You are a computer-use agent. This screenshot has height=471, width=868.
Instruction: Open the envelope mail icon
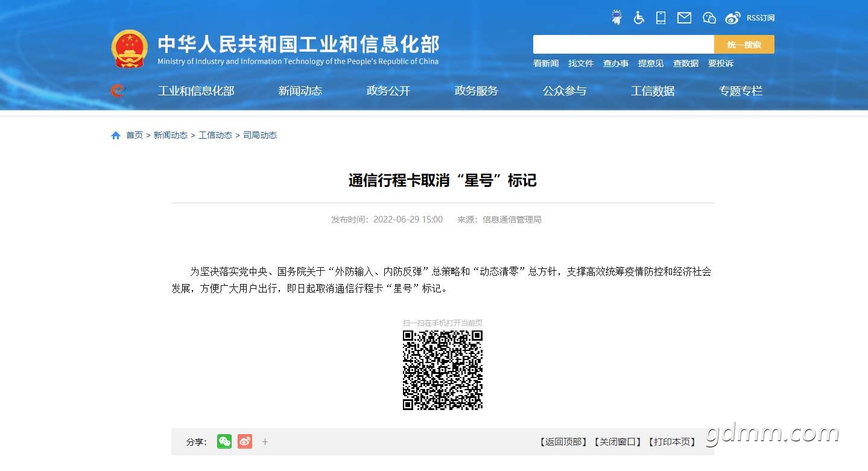tap(684, 18)
